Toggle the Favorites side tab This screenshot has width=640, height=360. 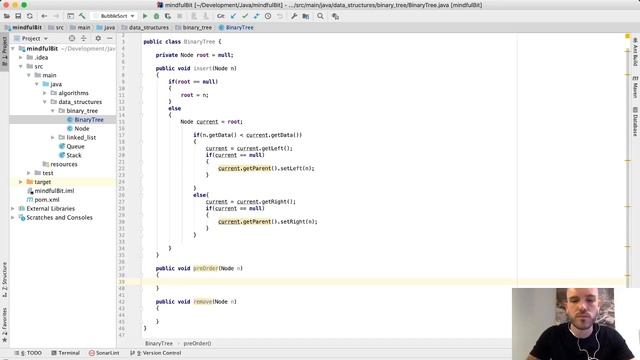(x=4, y=324)
